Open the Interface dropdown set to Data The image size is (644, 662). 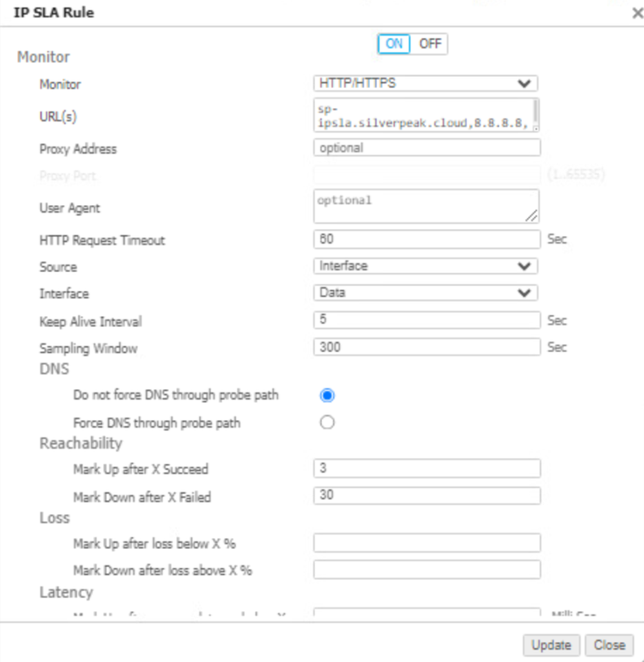(425, 293)
